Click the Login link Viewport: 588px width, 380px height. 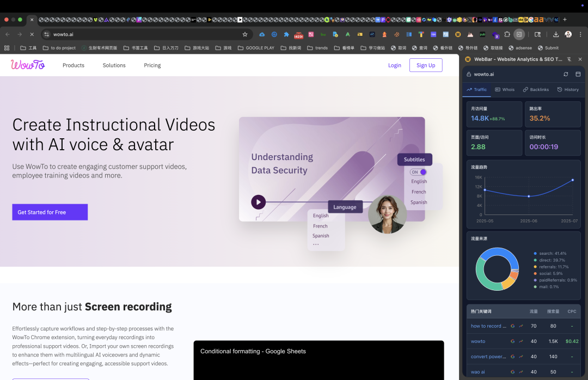(395, 65)
